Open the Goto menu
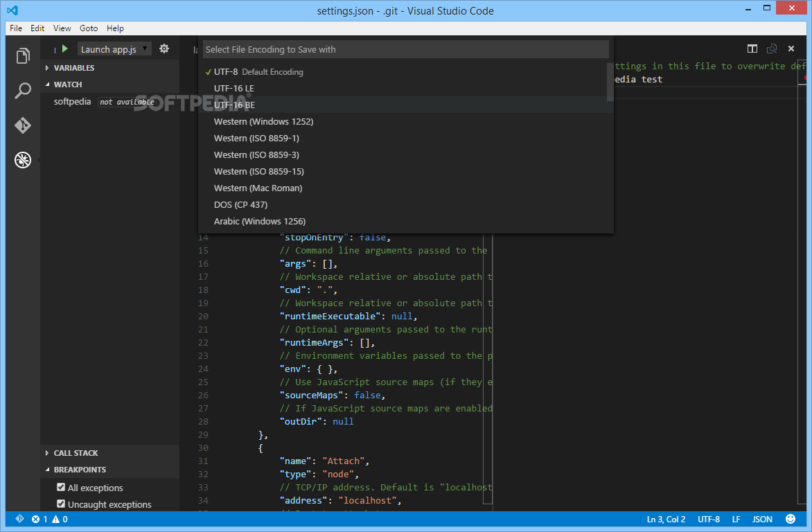The image size is (812, 532). click(89, 28)
